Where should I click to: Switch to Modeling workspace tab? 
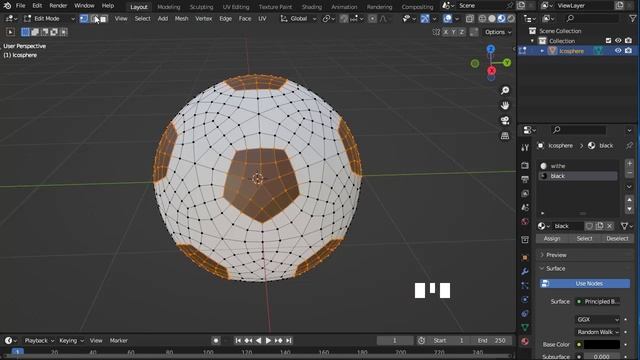[x=169, y=7]
